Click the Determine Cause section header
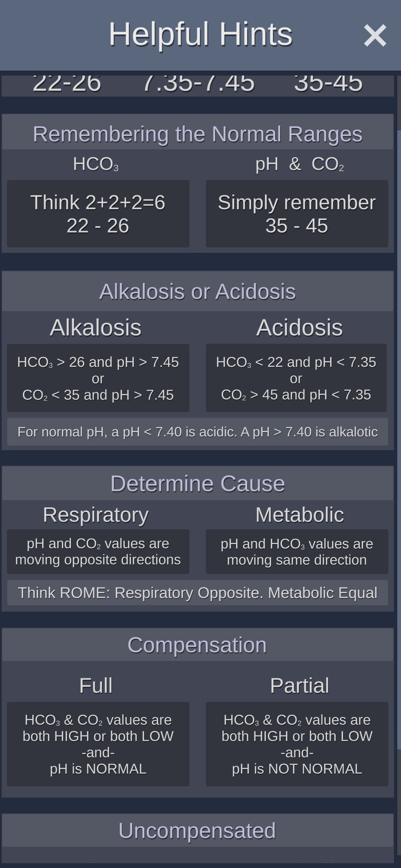Image resolution: width=401 pixels, height=868 pixels. pyautogui.click(x=198, y=483)
